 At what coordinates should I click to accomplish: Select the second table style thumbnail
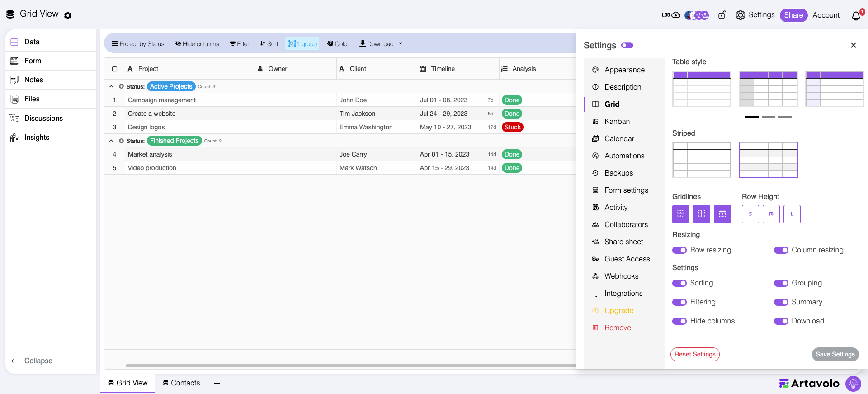pyautogui.click(x=768, y=89)
